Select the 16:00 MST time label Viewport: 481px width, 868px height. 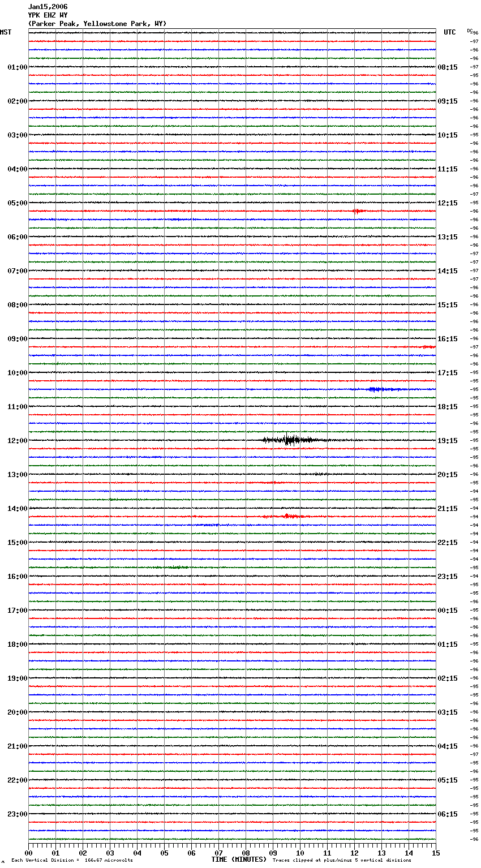pyautogui.click(x=18, y=577)
